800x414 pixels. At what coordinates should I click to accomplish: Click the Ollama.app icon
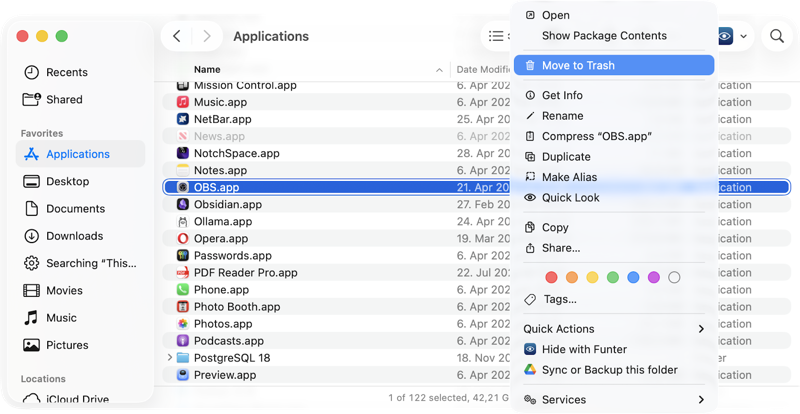[x=183, y=222]
